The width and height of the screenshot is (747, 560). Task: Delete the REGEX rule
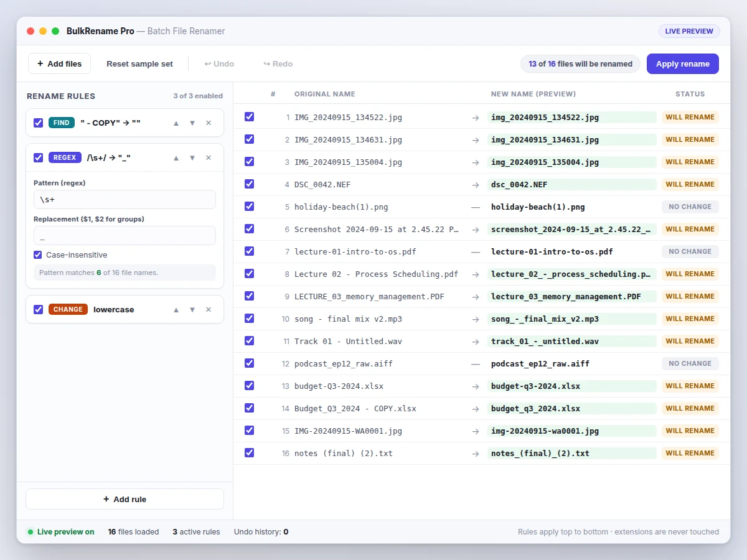pos(209,158)
